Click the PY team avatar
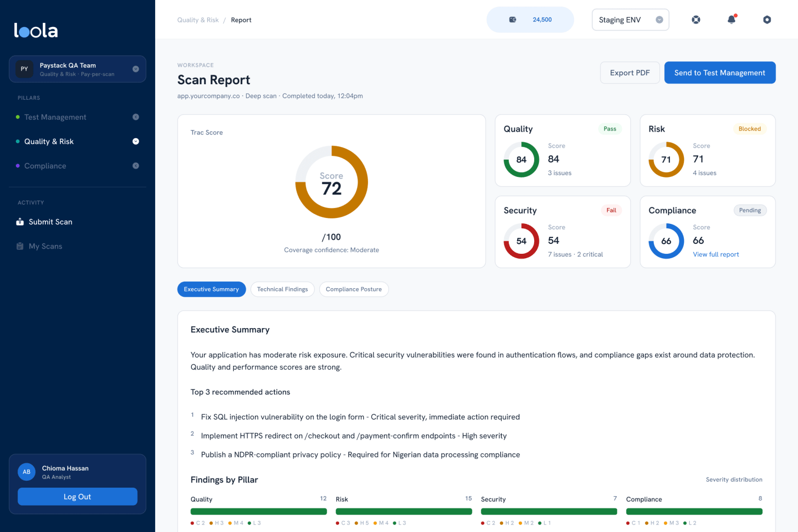This screenshot has width=798, height=532. click(24, 69)
